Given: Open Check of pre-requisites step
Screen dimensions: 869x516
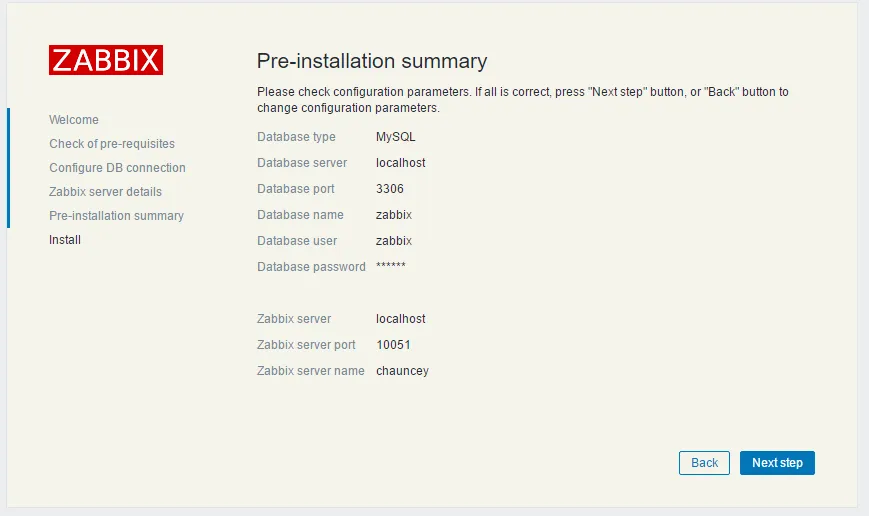Looking at the screenshot, I should point(112,144).
